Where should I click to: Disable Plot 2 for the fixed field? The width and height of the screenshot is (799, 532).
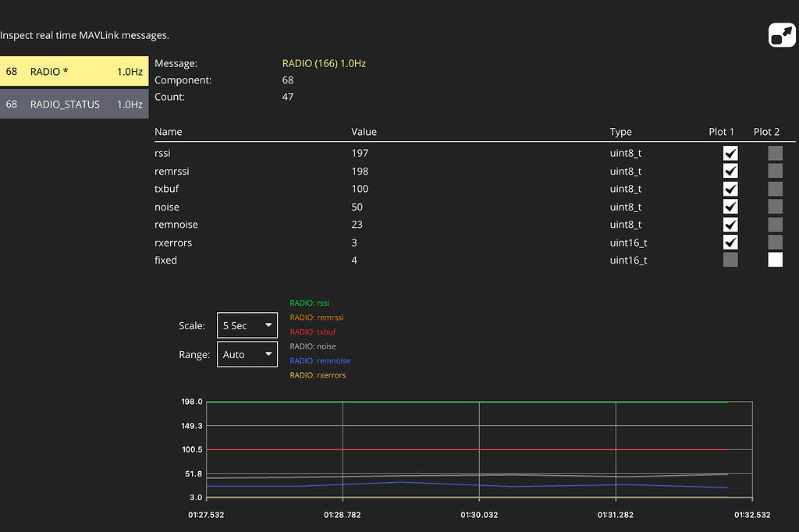point(775,260)
